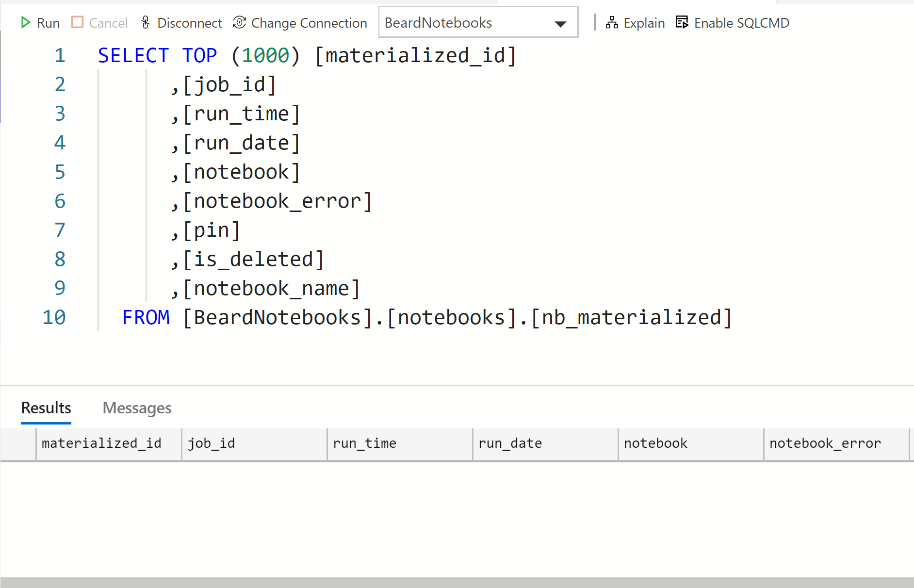The image size is (914, 588).
Task: Click the Explain query plan icon
Action: tap(612, 22)
